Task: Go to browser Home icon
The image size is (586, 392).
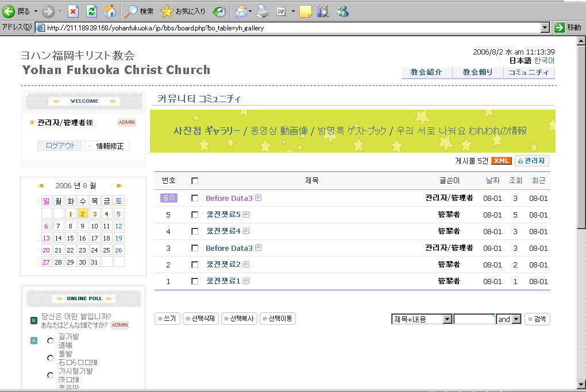Action: coord(110,11)
